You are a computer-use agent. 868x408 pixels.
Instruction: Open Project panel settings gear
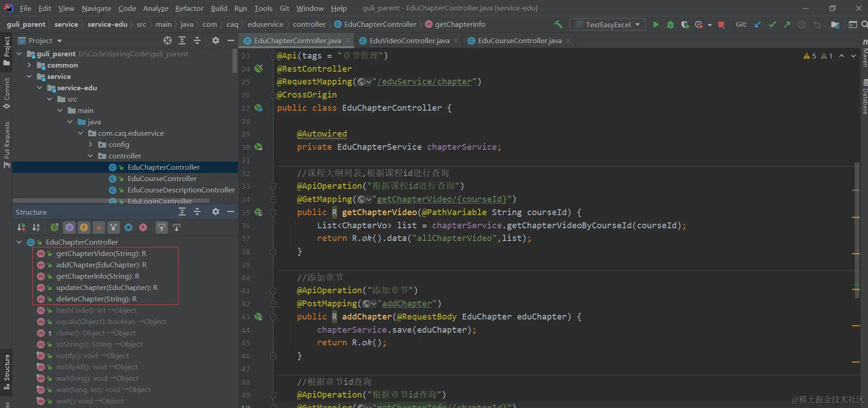point(216,40)
